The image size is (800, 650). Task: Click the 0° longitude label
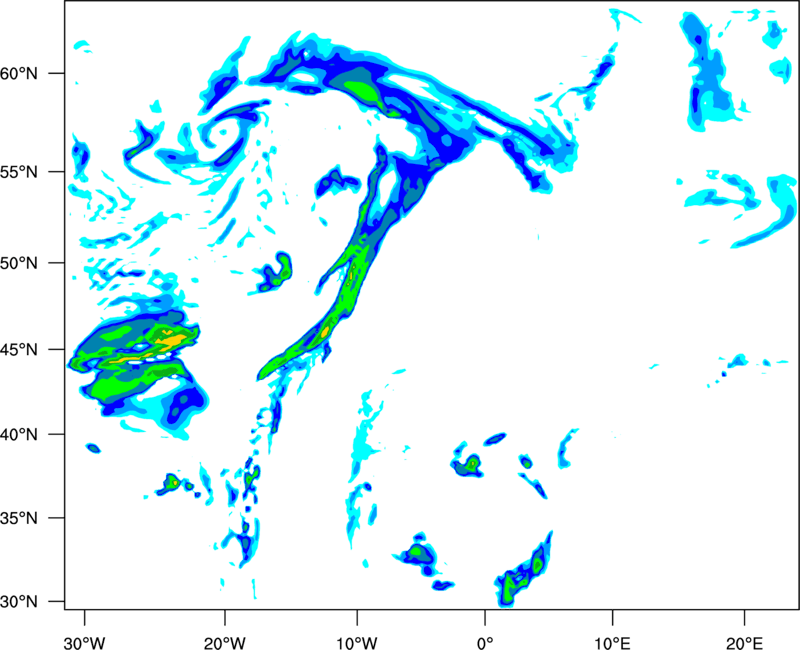pos(485,643)
